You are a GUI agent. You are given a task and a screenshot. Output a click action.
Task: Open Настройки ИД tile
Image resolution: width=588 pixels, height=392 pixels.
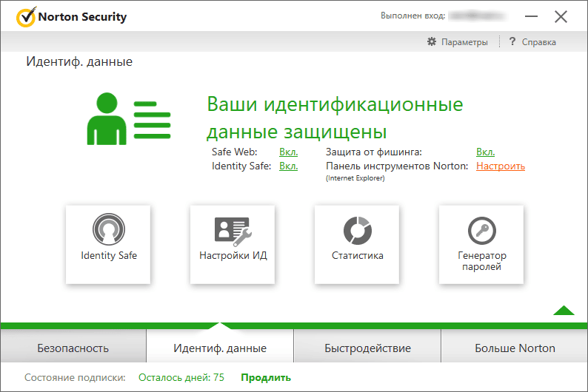click(233, 244)
